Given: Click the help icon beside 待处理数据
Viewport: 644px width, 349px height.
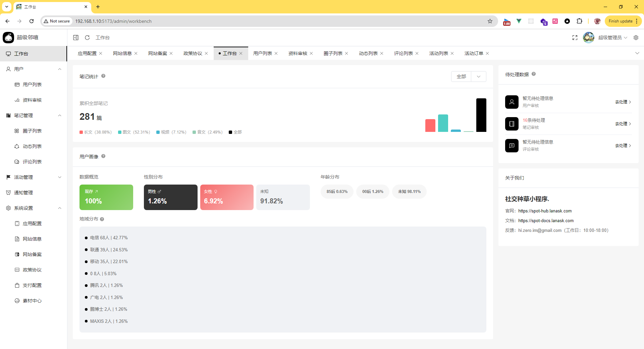Looking at the screenshot, I should (x=534, y=74).
